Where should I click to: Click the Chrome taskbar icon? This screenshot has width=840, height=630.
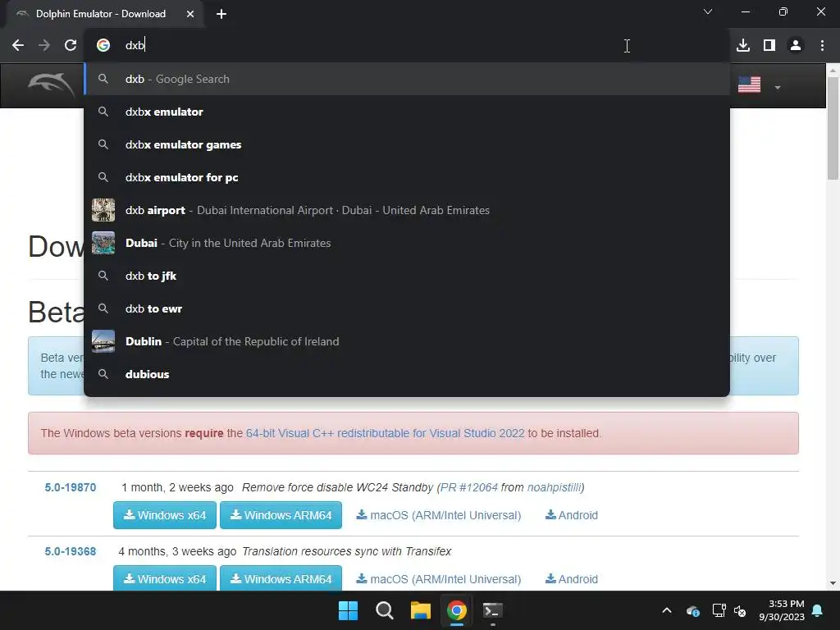456,610
